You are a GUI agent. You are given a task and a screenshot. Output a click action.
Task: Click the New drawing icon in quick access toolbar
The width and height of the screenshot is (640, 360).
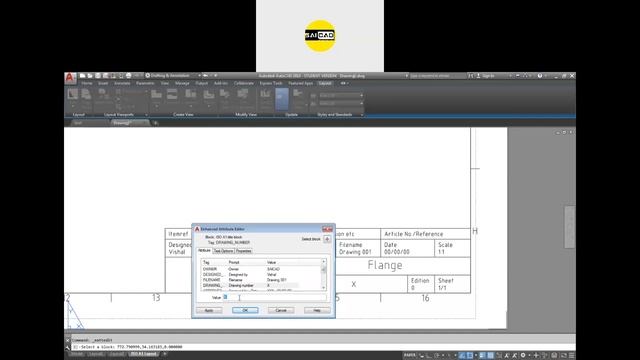pyautogui.click(x=82, y=76)
